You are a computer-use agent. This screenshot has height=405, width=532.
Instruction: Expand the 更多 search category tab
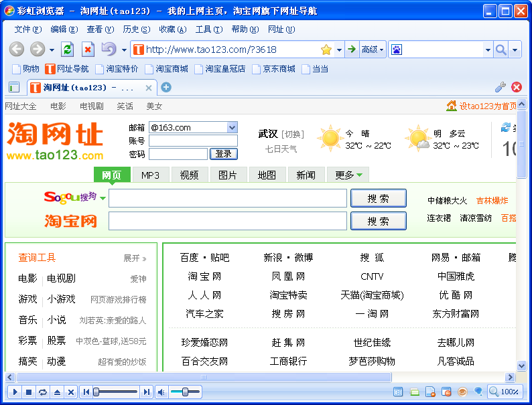tap(348, 175)
